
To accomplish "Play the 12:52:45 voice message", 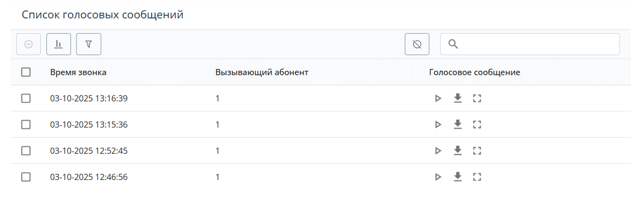I will tap(438, 151).
